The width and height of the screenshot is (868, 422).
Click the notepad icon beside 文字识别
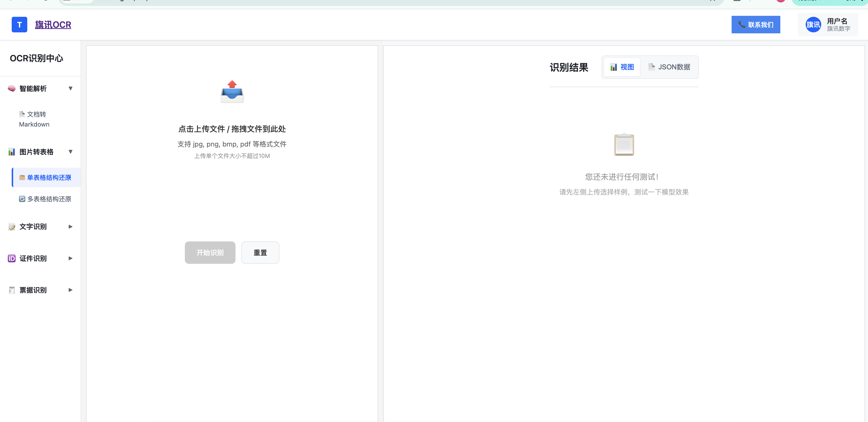click(x=11, y=227)
